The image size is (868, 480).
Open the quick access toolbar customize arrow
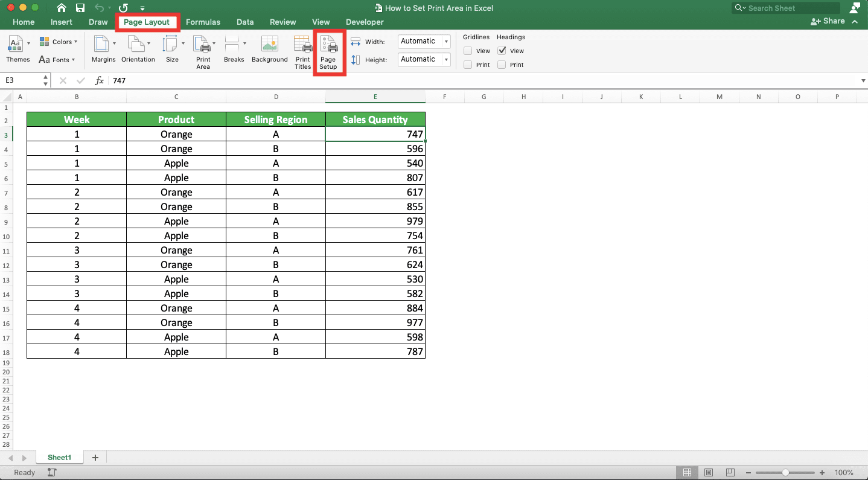point(142,8)
